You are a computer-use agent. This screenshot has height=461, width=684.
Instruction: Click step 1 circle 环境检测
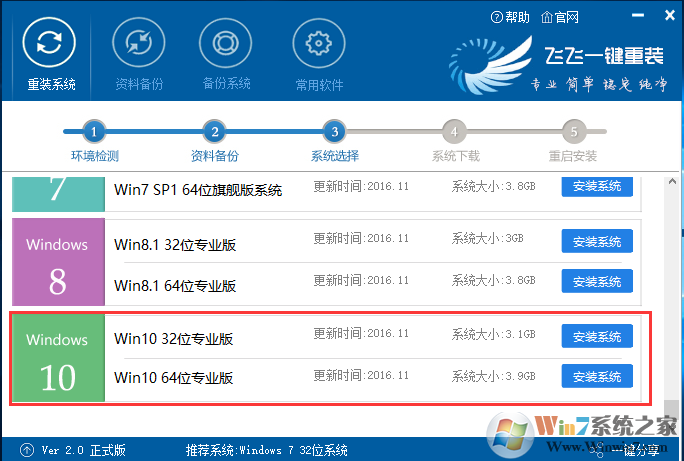pos(94,131)
